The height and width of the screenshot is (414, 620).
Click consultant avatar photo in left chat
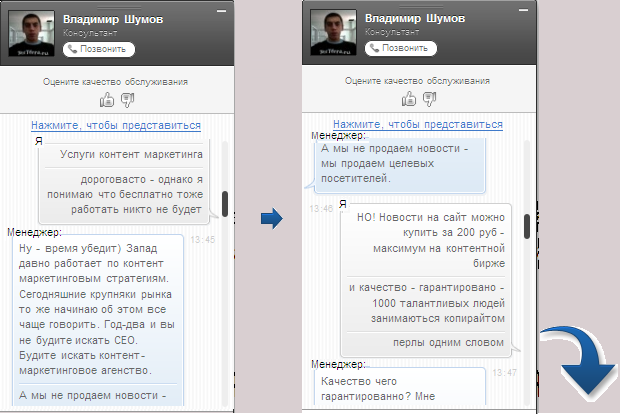33,33
